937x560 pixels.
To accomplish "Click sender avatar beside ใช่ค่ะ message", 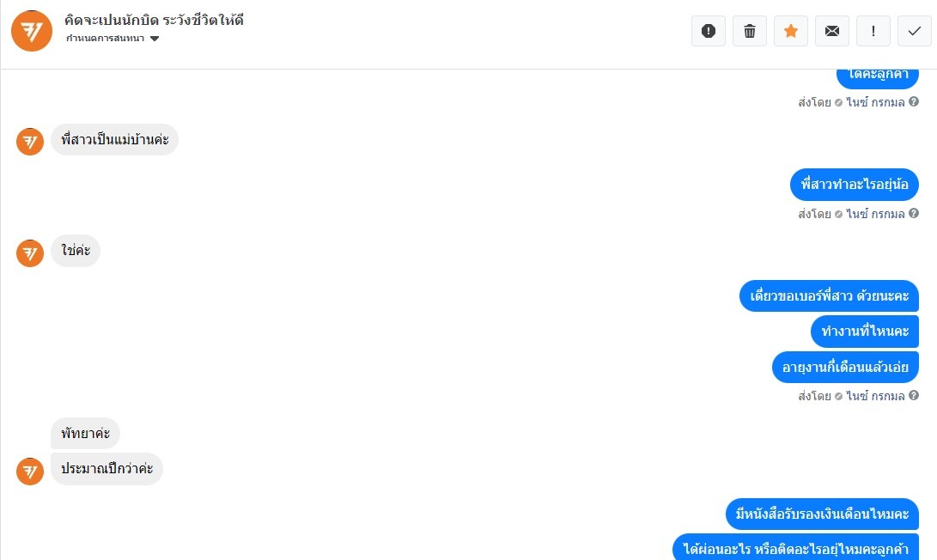I will 30,253.
